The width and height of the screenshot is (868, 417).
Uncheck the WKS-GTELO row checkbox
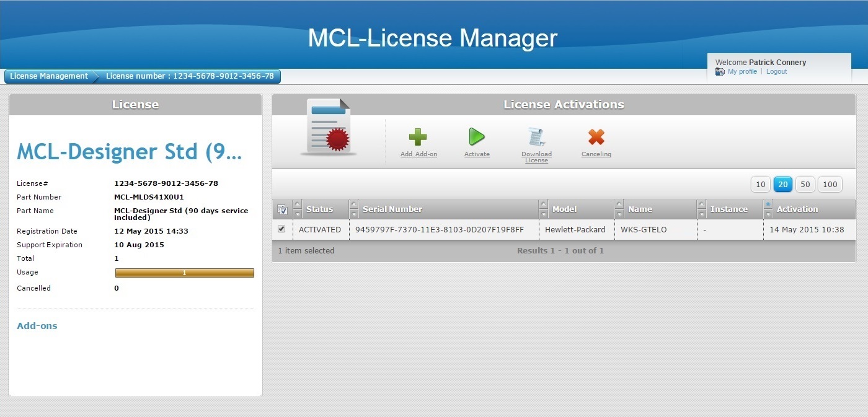point(281,229)
